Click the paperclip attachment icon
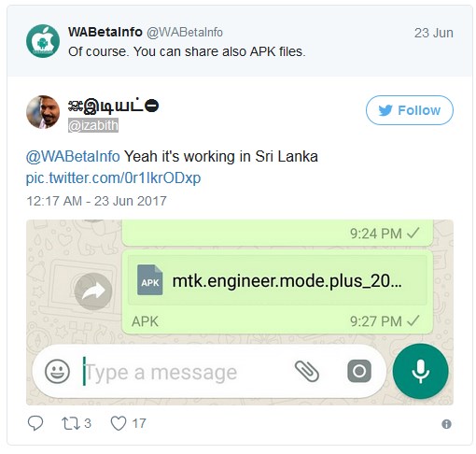476x454 pixels. pos(307,371)
